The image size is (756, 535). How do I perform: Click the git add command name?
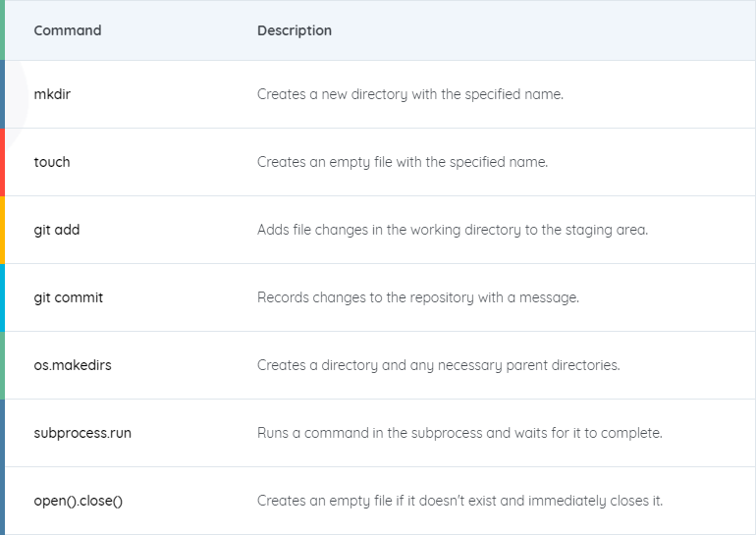click(x=57, y=230)
